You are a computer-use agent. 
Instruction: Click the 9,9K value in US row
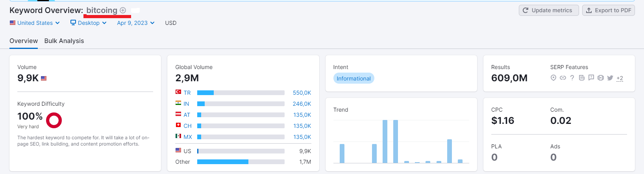pyautogui.click(x=305, y=151)
